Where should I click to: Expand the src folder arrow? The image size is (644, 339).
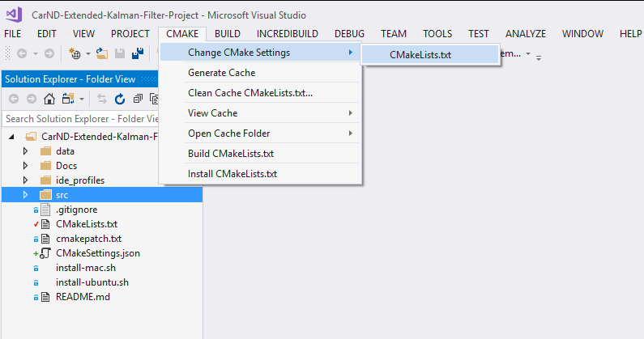click(x=25, y=195)
